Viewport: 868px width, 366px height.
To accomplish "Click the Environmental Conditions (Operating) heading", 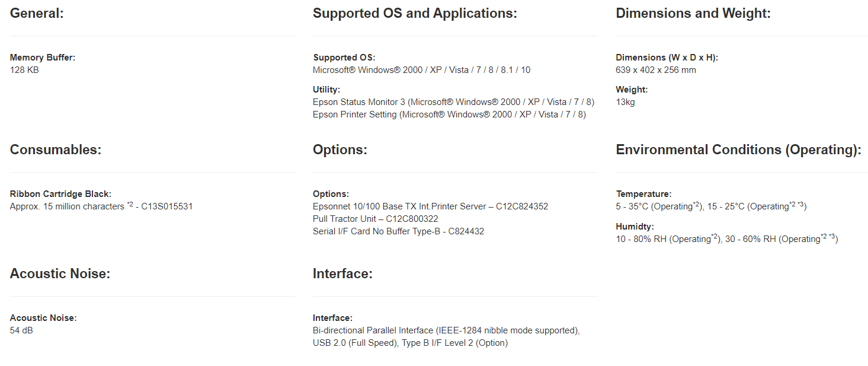I will [738, 149].
